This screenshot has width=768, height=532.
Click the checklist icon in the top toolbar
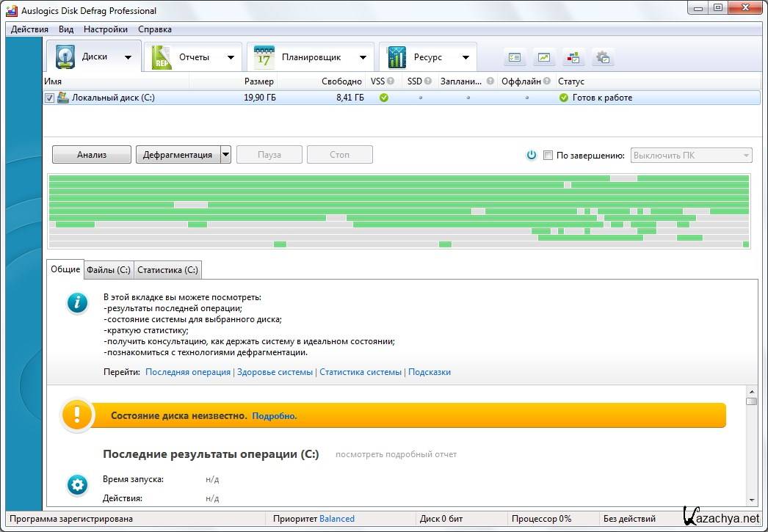[x=515, y=57]
